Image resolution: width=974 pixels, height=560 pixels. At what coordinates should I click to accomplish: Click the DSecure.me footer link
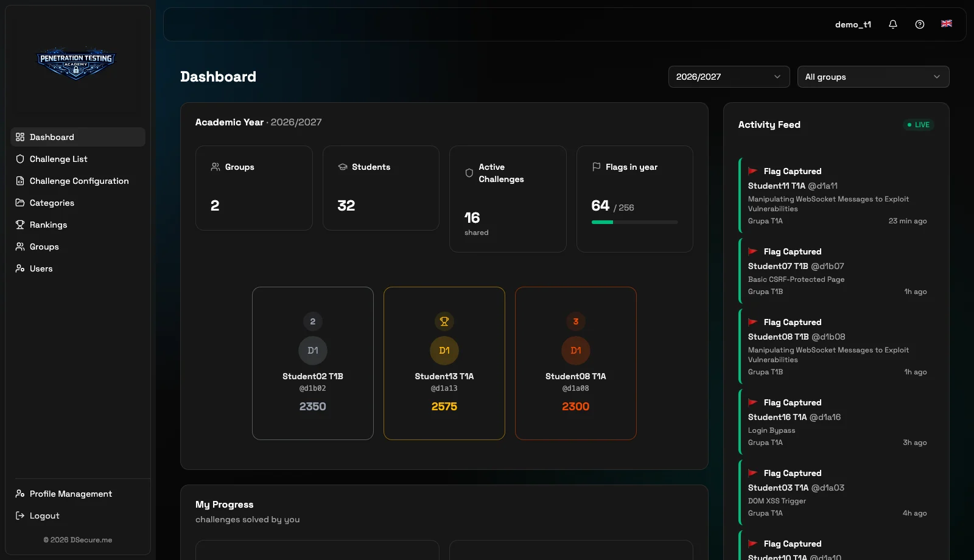[x=78, y=540]
